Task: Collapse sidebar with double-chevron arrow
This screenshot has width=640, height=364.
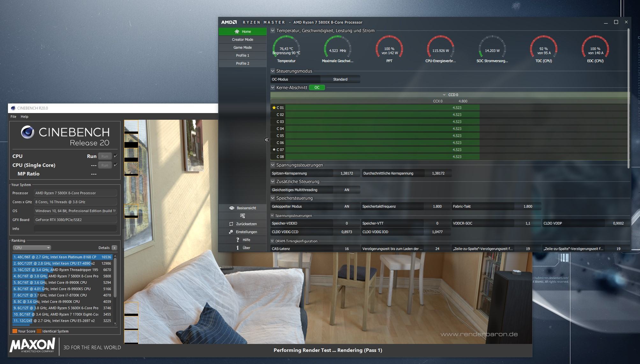Action: (x=267, y=140)
